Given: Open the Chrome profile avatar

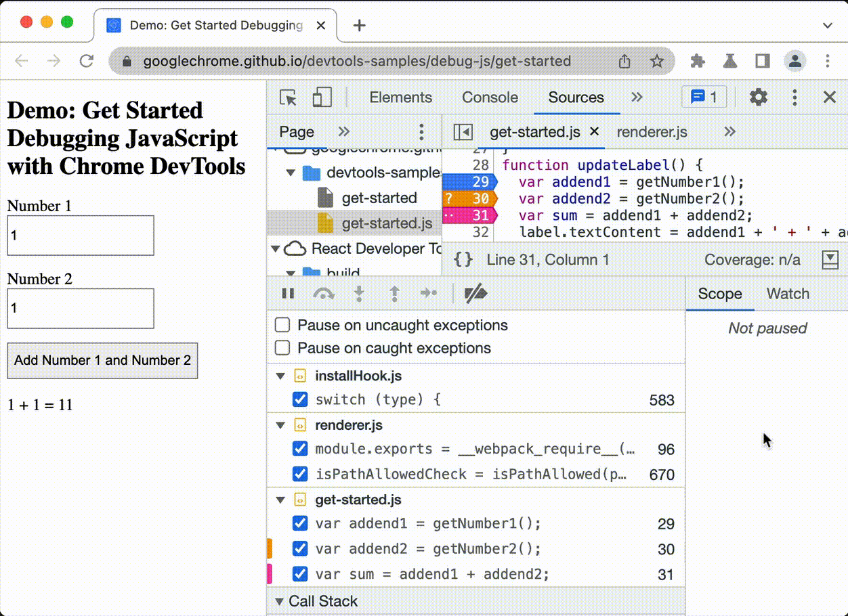Looking at the screenshot, I should click(x=795, y=62).
